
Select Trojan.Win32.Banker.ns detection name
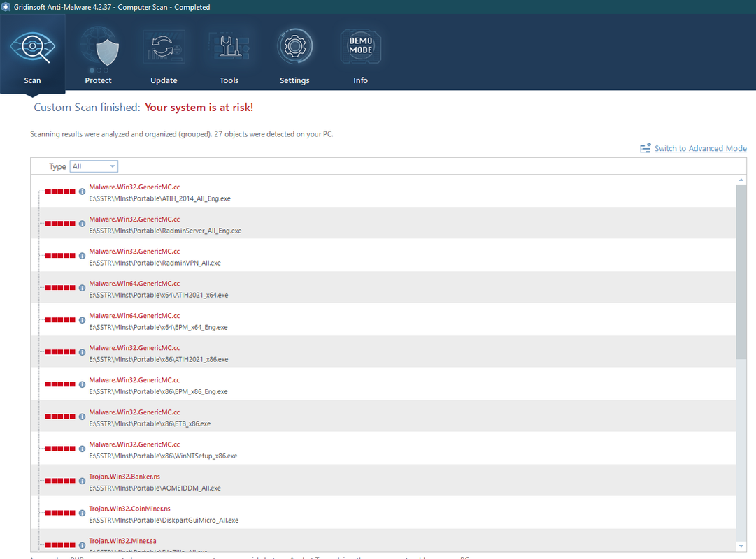pos(124,477)
